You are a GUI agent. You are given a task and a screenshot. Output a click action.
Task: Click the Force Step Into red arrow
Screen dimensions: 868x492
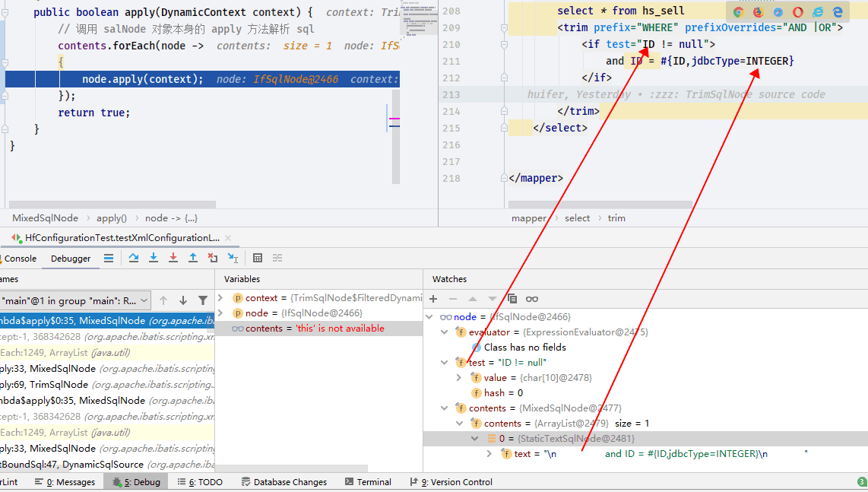(x=173, y=259)
